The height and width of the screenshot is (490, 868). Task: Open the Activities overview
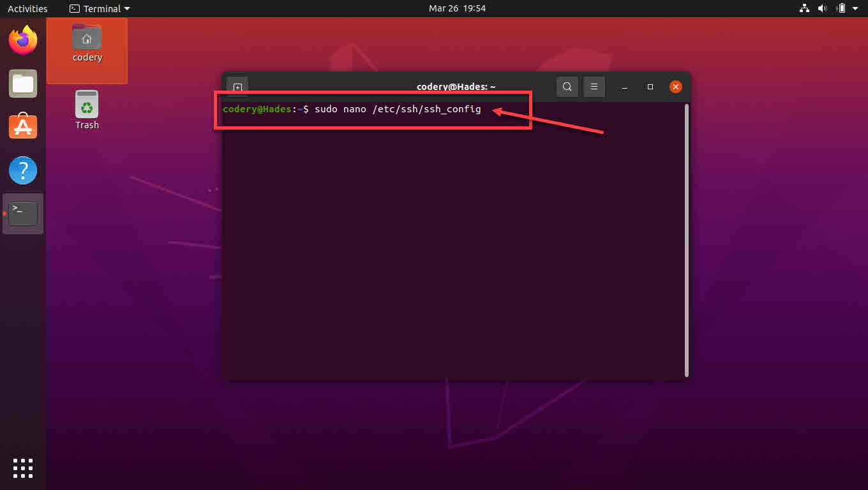coord(27,8)
